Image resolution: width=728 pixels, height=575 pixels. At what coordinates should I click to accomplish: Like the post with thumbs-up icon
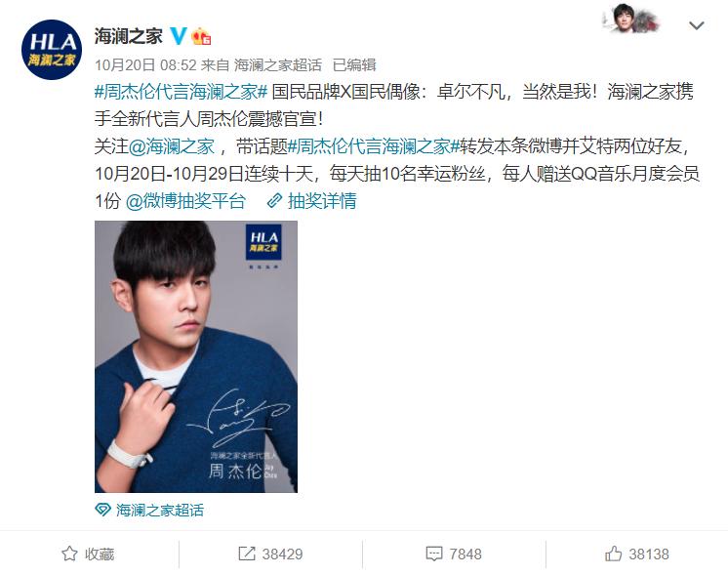pyautogui.click(x=613, y=554)
